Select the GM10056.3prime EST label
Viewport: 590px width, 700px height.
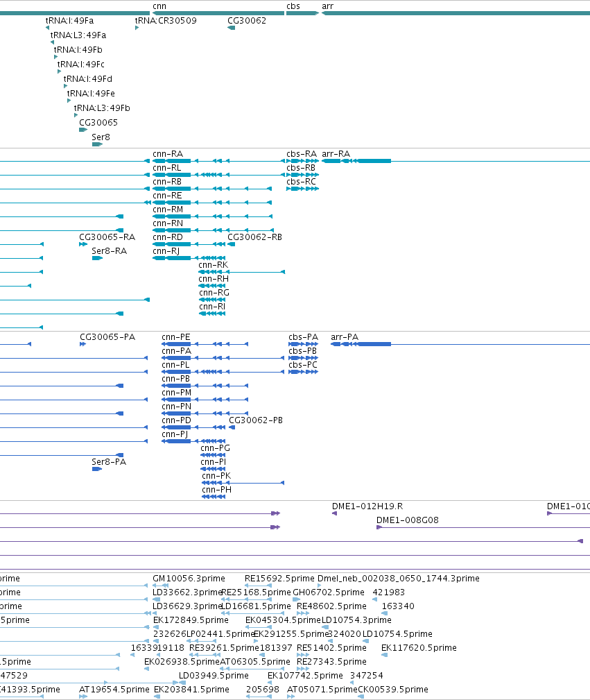(x=189, y=579)
